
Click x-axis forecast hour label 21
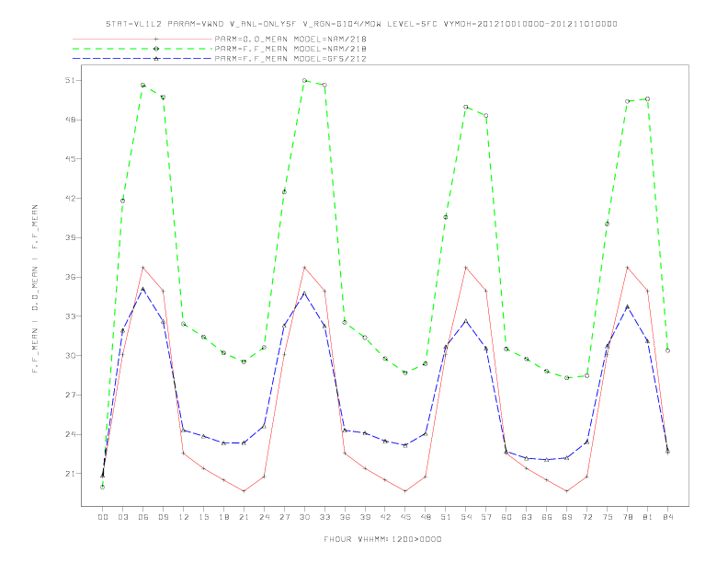[x=244, y=517]
